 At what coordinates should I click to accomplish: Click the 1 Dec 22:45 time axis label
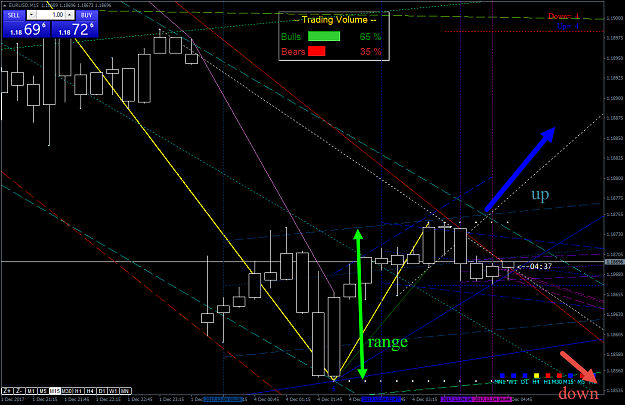pos(138,399)
